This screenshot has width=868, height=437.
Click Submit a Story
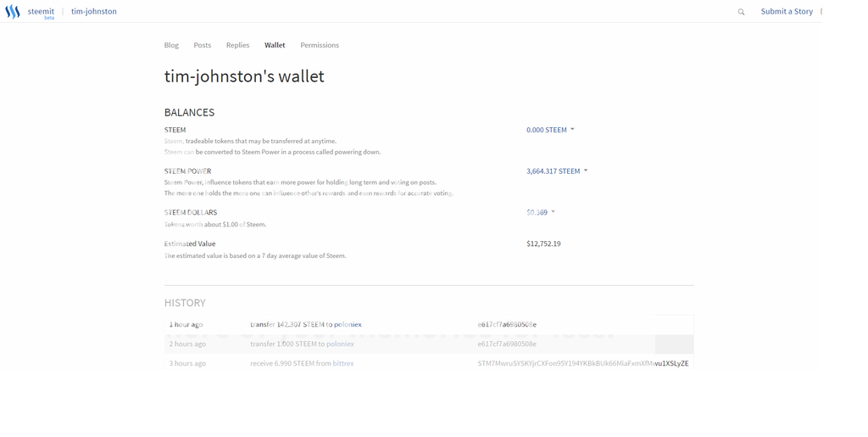coord(786,12)
